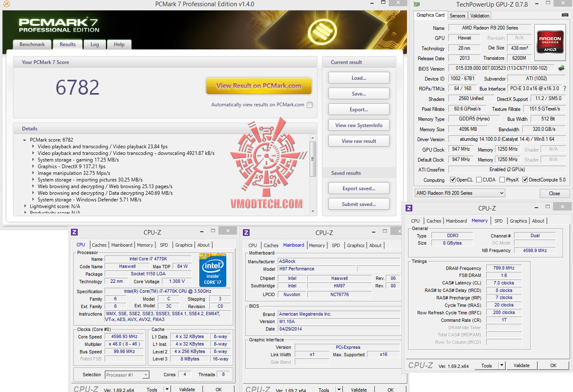The height and width of the screenshot is (392, 573).
Task: Click the CPU-Z CPU window title icon
Action: point(75,232)
